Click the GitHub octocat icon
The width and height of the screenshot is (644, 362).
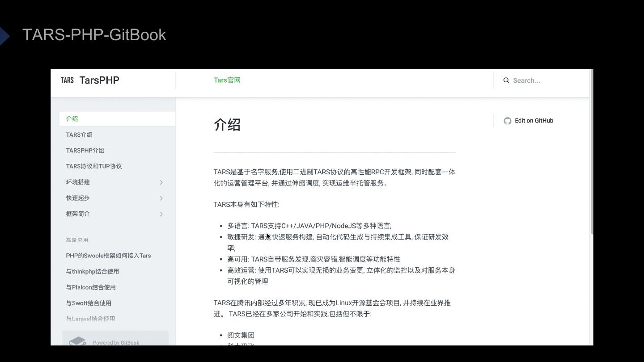point(508,121)
